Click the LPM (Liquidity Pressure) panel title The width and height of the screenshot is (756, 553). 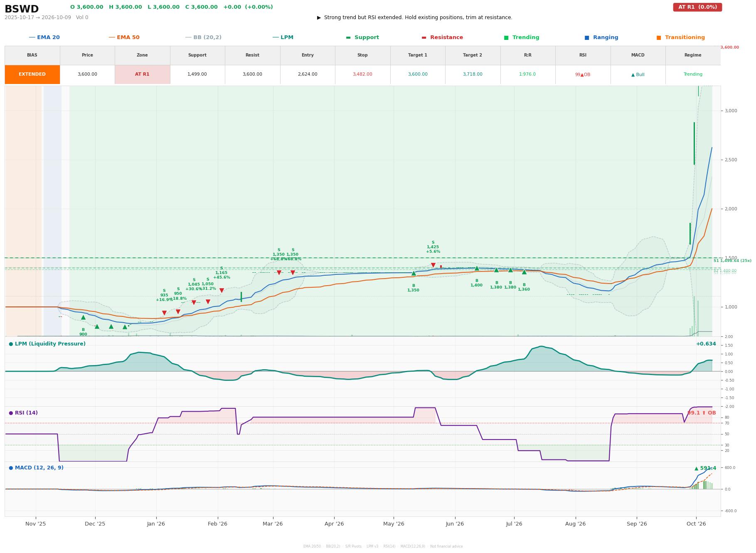(x=47, y=344)
